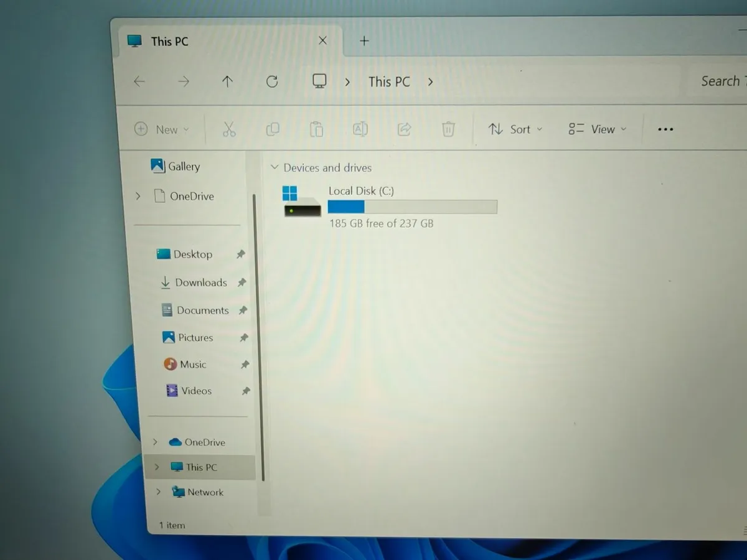The image size is (747, 560).
Task: Click the monitor icon in address bar
Action: [319, 81]
